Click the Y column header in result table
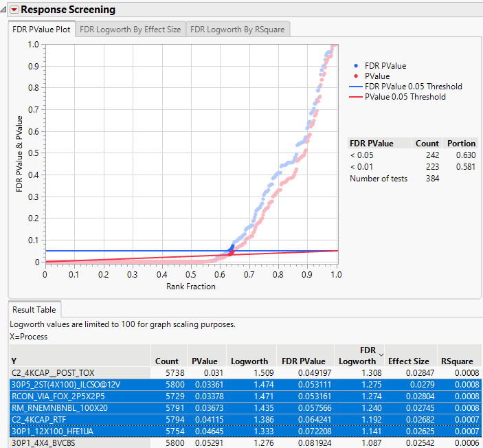The image size is (483, 448). click(14, 361)
